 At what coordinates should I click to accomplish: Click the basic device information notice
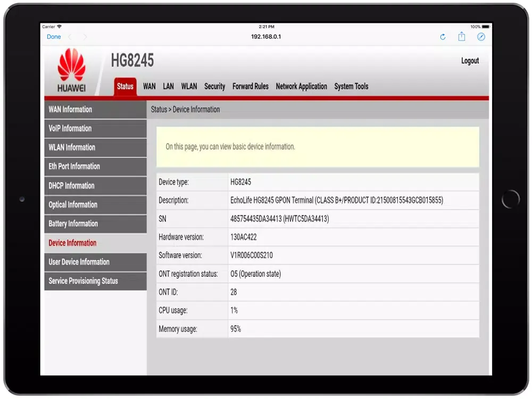(318, 147)
